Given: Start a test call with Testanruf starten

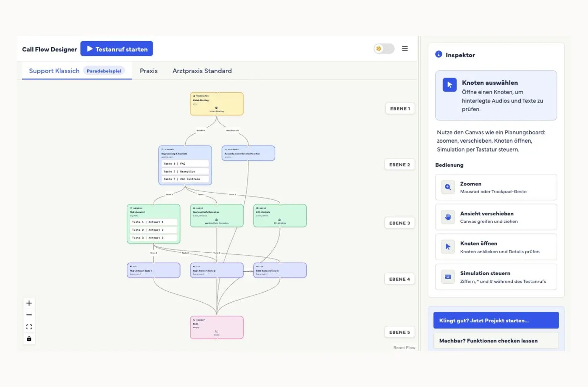Looking at the screenshot, I should tap(117, 49).
